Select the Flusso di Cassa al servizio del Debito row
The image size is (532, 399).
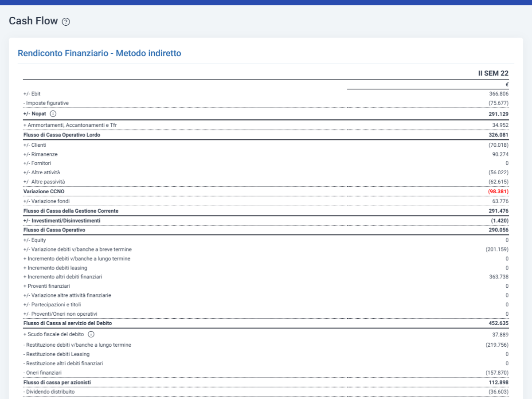click(x=266, y=323)
